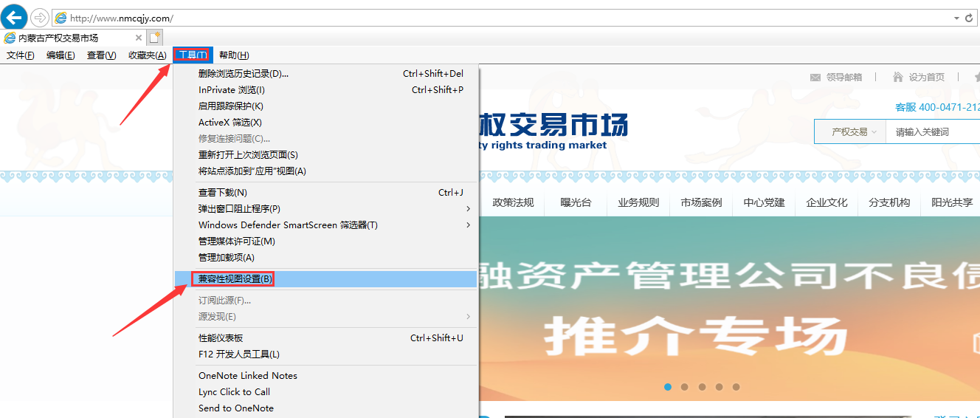
Task: Choose 重新打开上次浏览页面(S)
Action: [x=326, y=155]
